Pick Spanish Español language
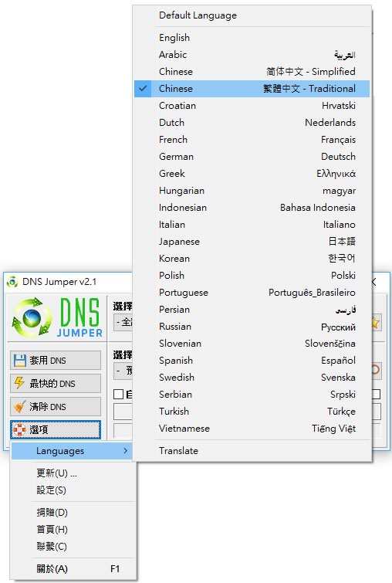 tap(252, 361)
